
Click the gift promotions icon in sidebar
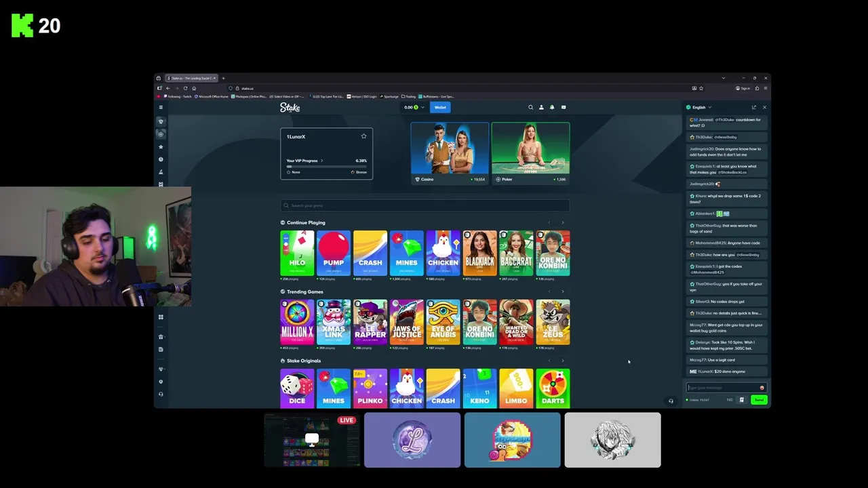coord(161,337)
